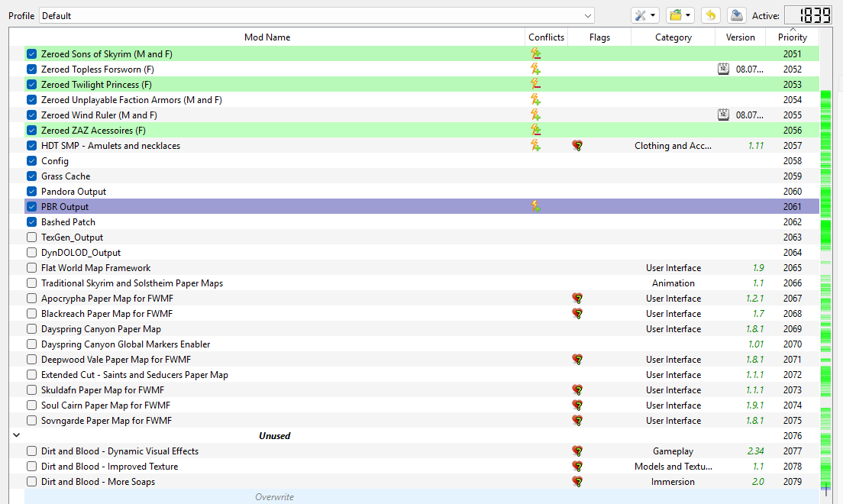
Task: Disable the Config mod checkbox
Action: pyautogui.click(x=32, y=161)
